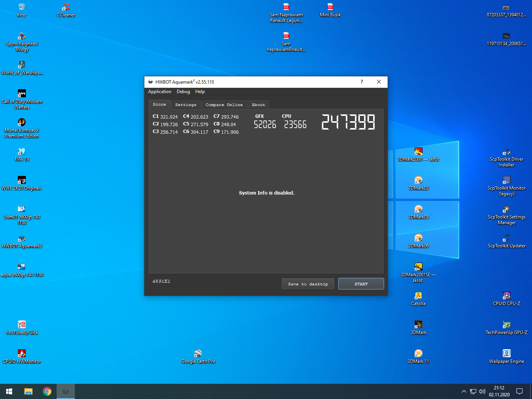Screen dimensions: 532x399
Task: Switch to the Compare Online tab
Action: (x=224, y=104)
